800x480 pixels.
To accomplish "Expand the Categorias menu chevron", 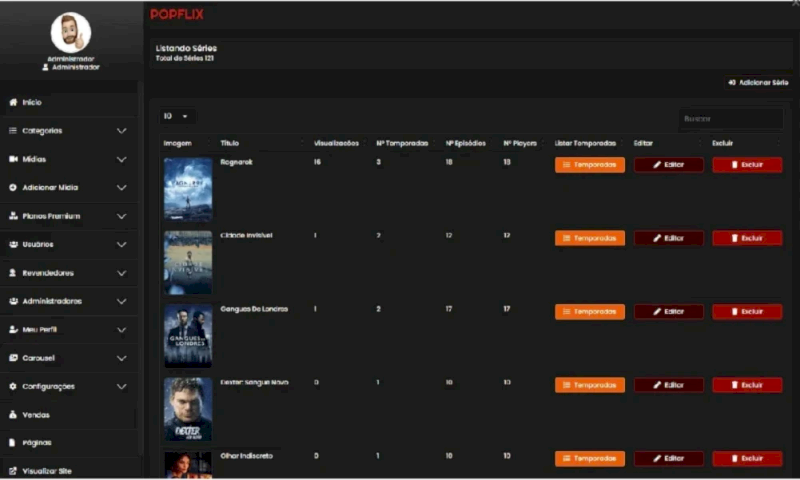I will (121, 131).
